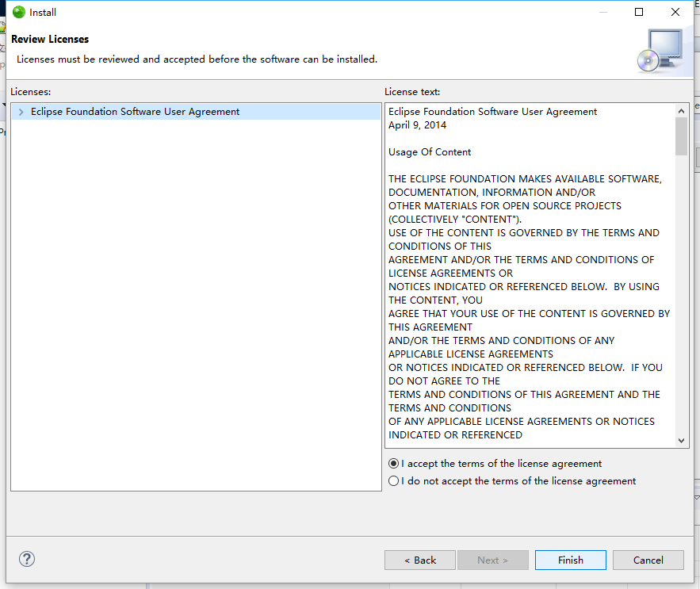Click the license text scroll up arrow
This screenshot has width=700, height=589.
(681, 111)
